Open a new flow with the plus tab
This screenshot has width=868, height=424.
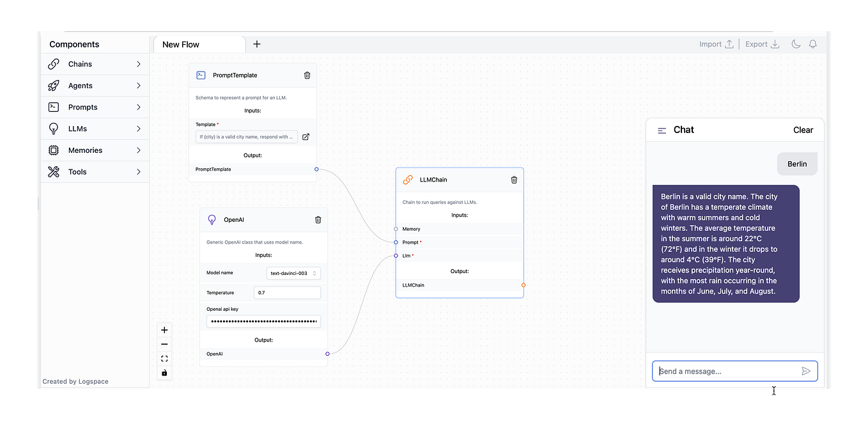pos(257,44)
